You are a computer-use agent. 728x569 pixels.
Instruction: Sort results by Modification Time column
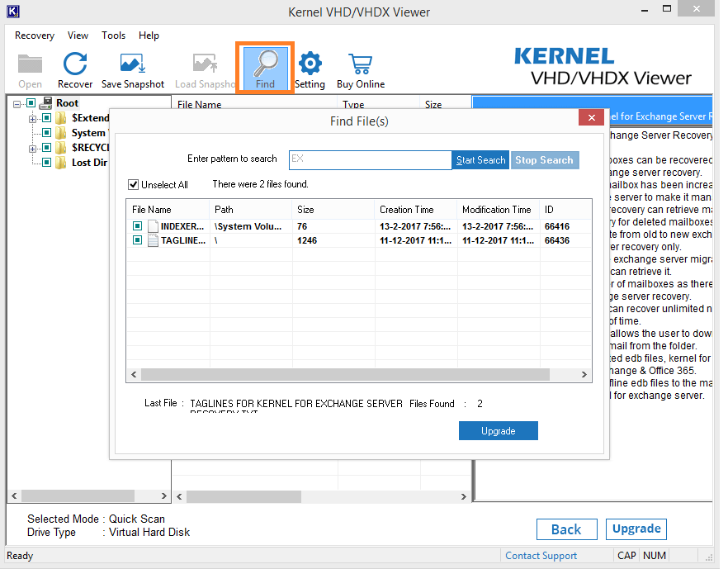(x=499, y=210)
